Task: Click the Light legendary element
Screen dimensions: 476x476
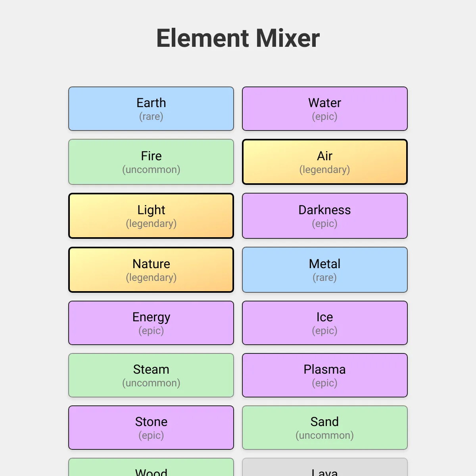Action: click(x=151, y=216)
